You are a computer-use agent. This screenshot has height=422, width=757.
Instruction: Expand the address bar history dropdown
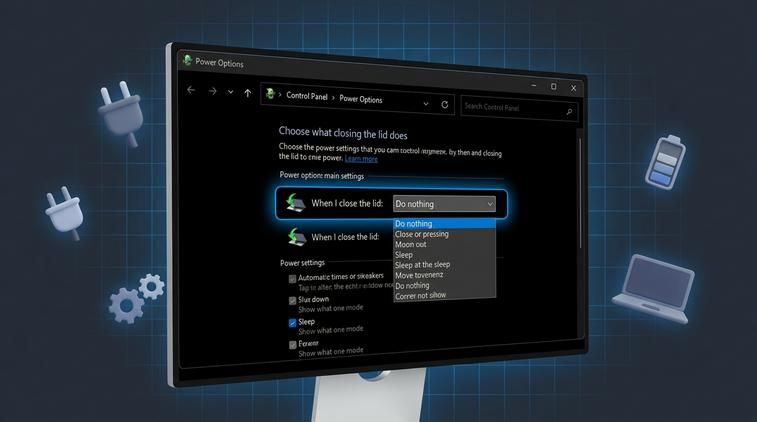click(426, 103)
